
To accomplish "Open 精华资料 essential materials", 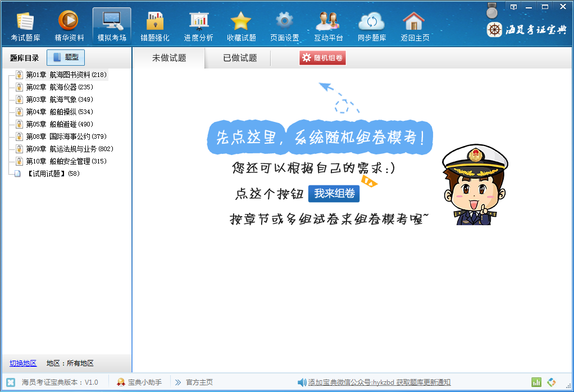I will 69,26.
